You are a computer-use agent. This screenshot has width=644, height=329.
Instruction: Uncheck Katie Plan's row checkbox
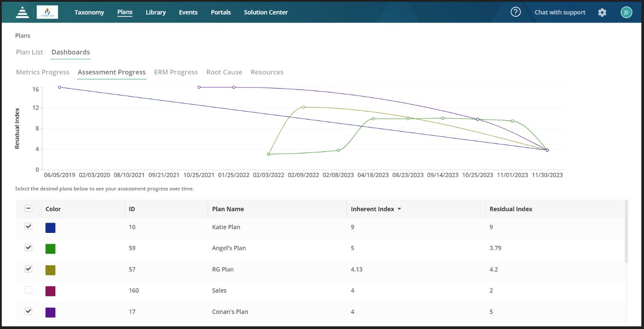(28, 226)
